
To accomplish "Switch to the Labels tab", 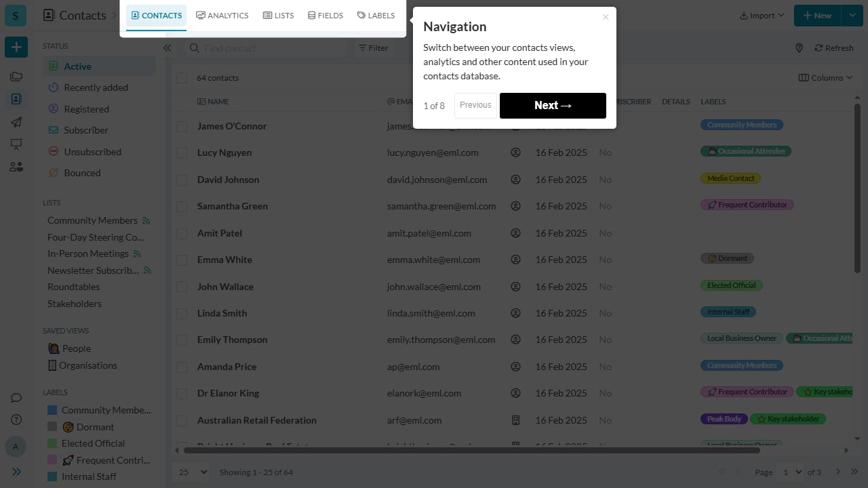I will tap(376, 16).
